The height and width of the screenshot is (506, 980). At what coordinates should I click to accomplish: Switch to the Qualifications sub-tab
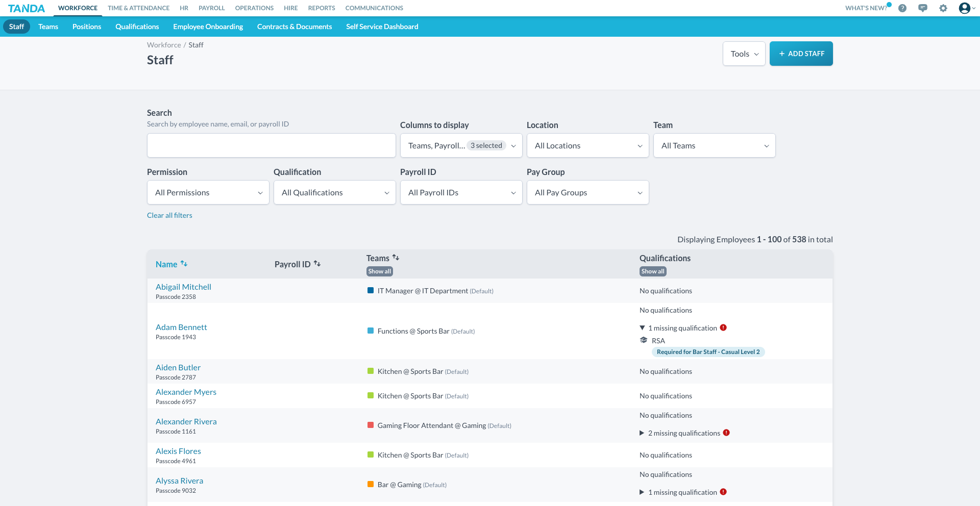click(x=137, y=27)
